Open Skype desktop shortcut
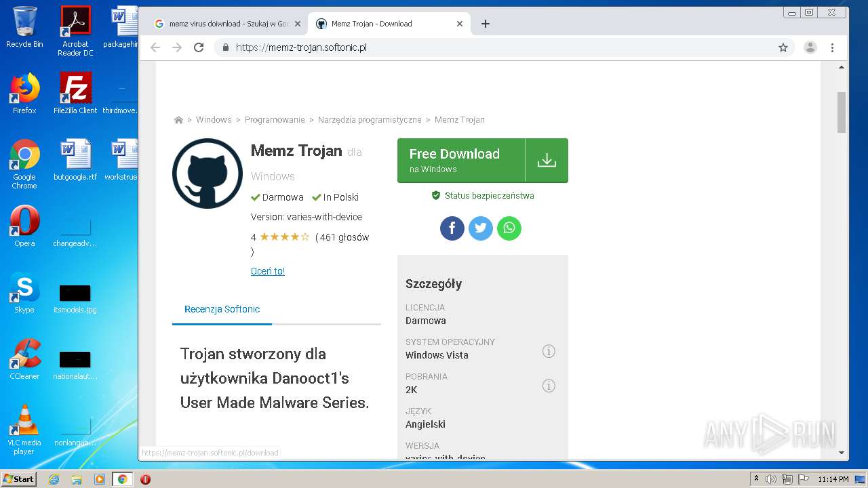The height and width of the screenshot is (488, 868). tap(24, 293)
